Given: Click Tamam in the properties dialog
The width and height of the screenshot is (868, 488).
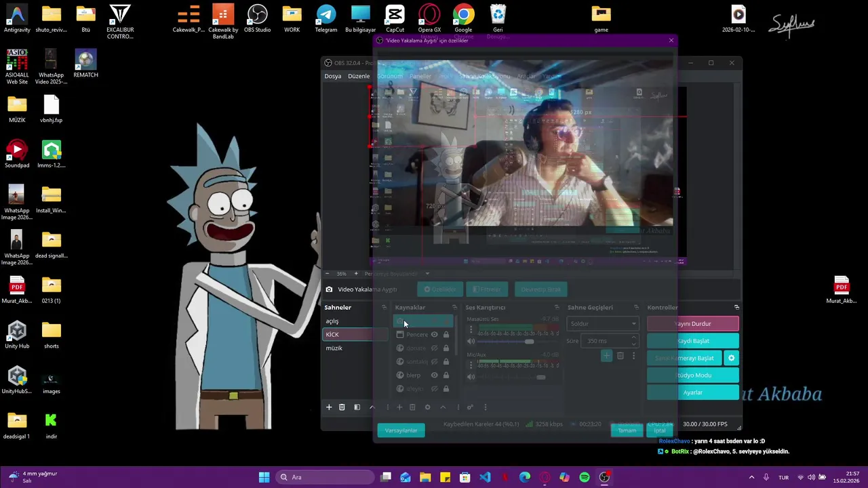Looking at the screenshot, I should point(627,430).
